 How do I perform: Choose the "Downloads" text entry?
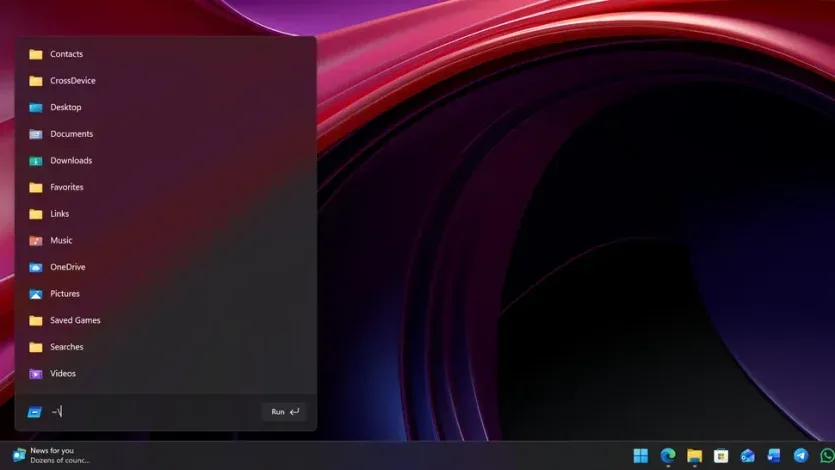click(71, 161)
